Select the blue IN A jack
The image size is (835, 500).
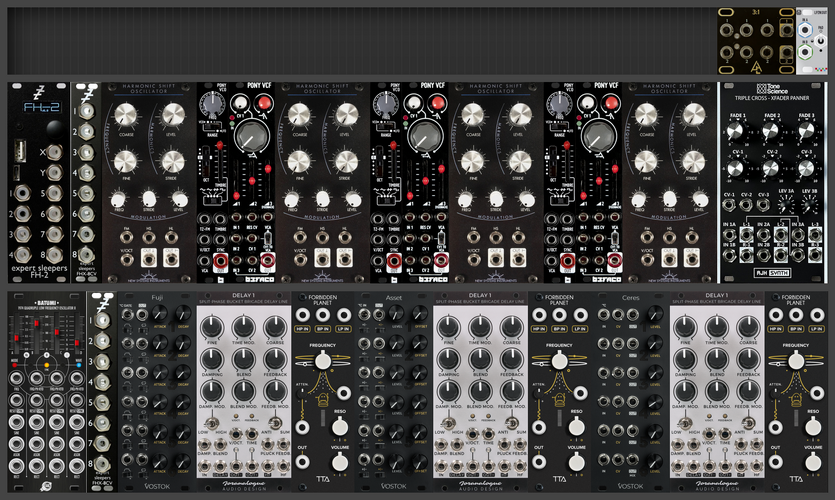805,30
